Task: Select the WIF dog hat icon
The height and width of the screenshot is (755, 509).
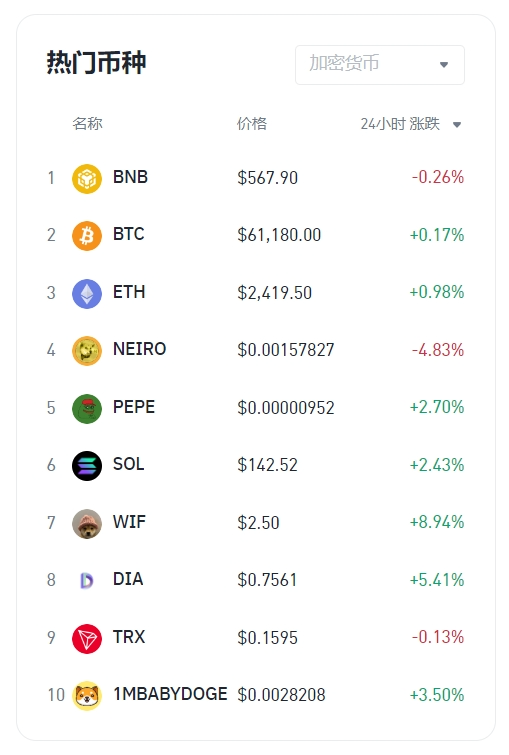Action: [87, 524]
